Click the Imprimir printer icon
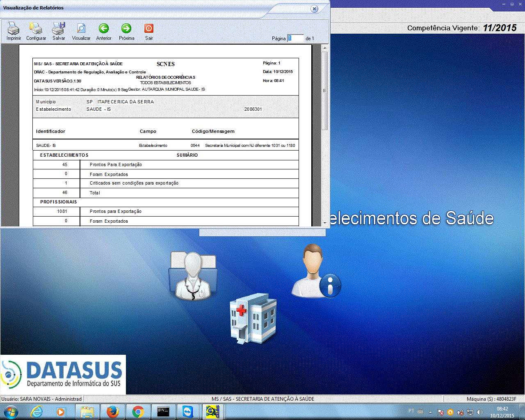Image resolution: width=525 pixels, height=420 pixels. point(14,29)
